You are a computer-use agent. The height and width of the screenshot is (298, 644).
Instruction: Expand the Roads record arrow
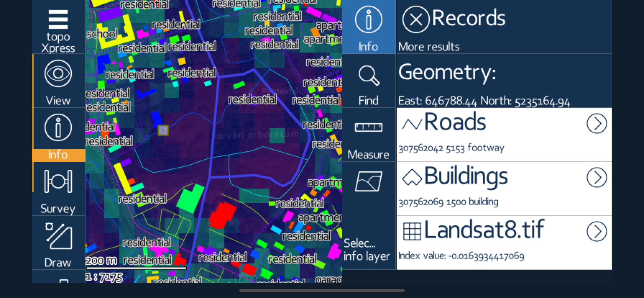pos(597,124)
